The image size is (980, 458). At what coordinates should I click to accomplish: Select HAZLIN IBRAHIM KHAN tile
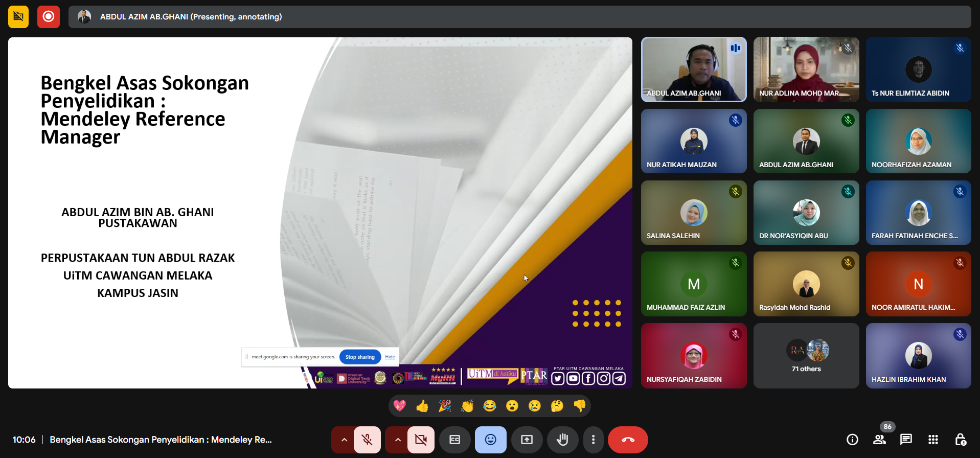919,356
